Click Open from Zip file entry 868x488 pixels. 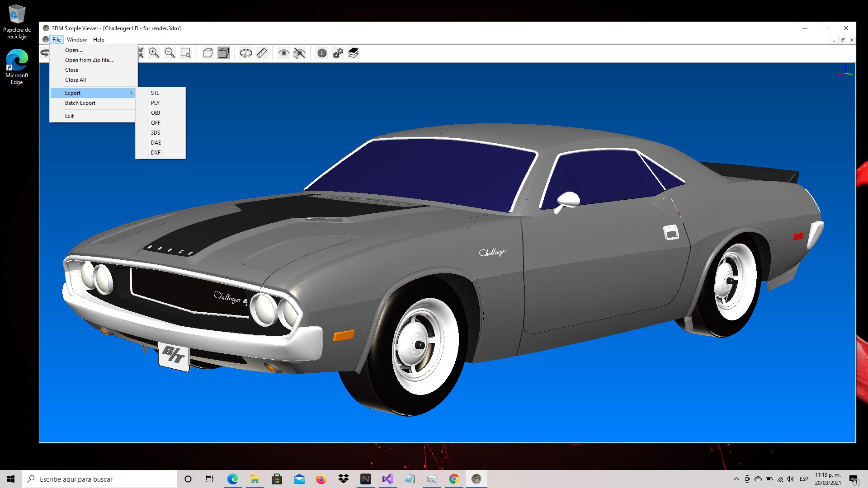pyautogui.click(x=89, y=60)
